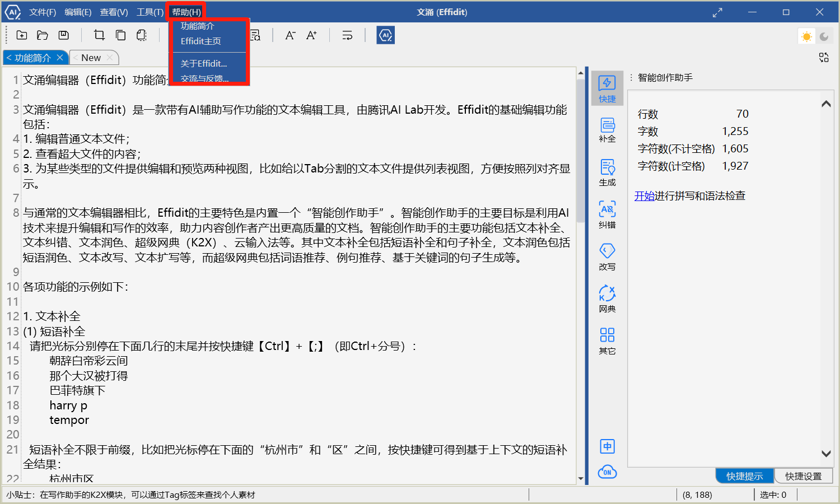Open the 编辑(E) menu
The width and height of the screenshot is (840, 504).
coord(78,12)
